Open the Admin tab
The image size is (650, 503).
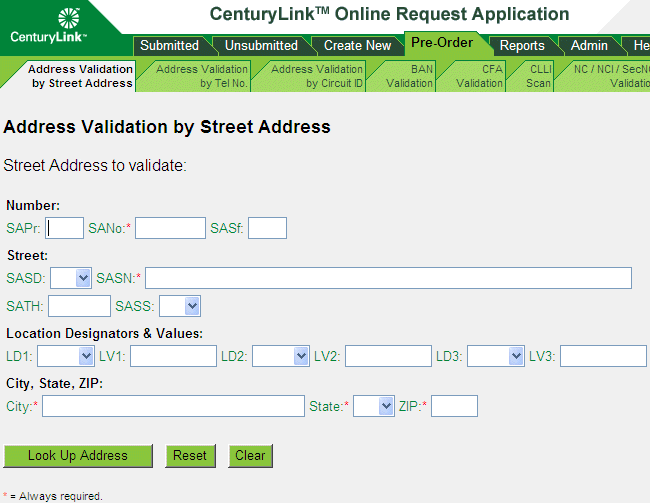(x=589, y=45)
